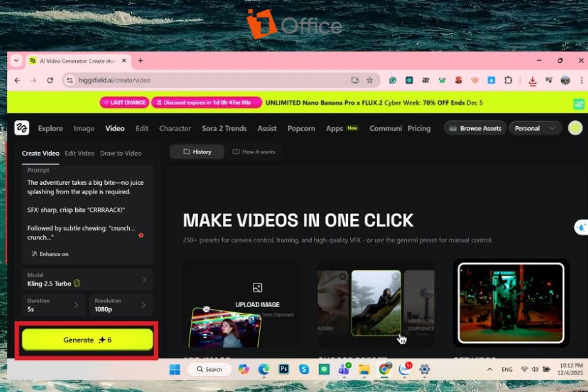Click the floating water drop widget

click(x=581, y=227)
